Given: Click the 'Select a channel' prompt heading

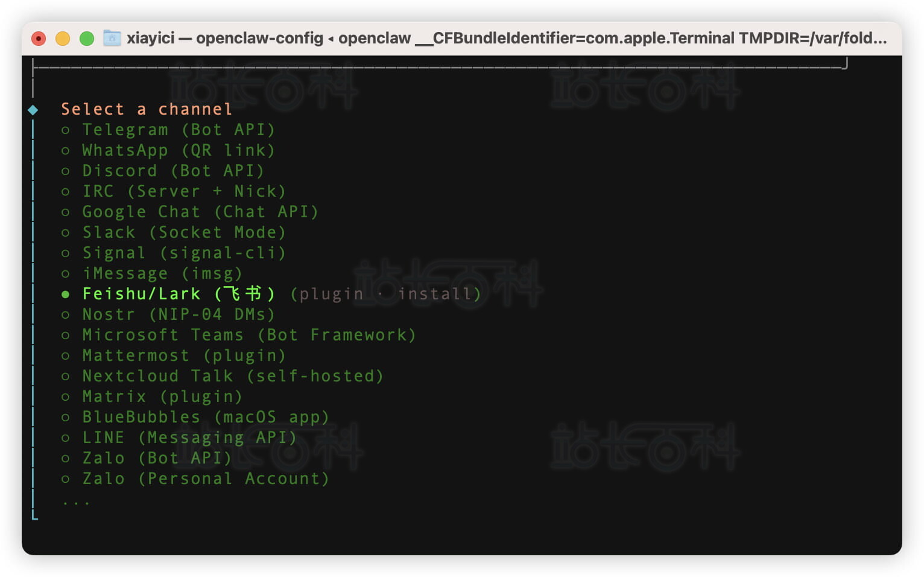Looking at the screenshot, I should click(147, 109).
